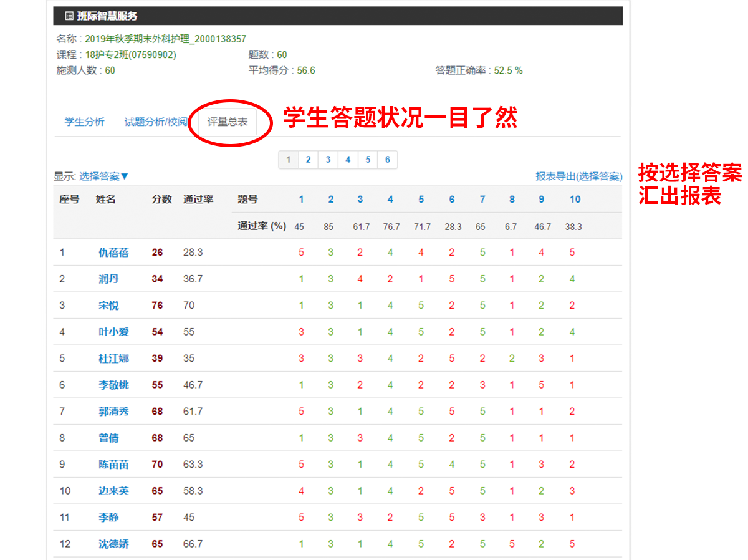Viewport: 748px width, 560px height.
Task: Open question number 1 column header
Action: point(301,200)
